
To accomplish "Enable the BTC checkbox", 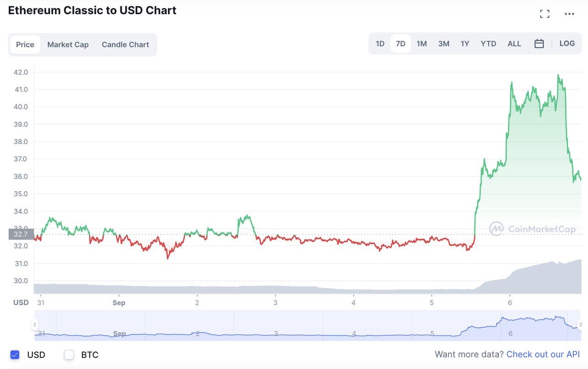I will pos(69,355).
